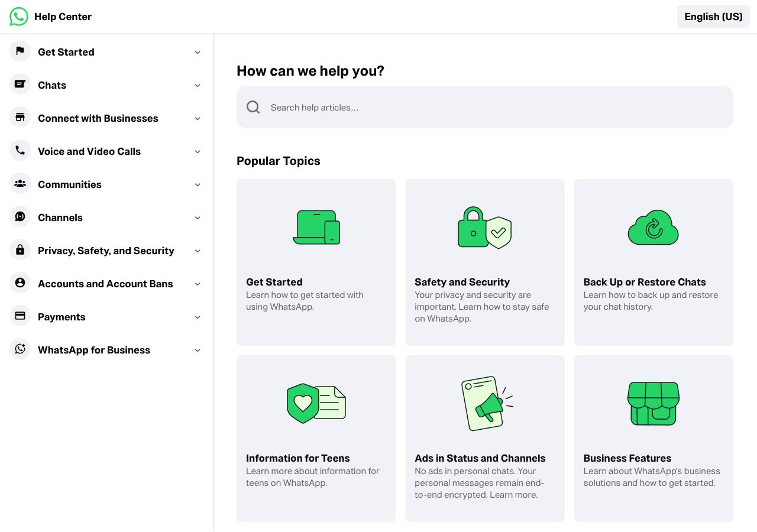This screenshot has height=532, width=757.
Task: Click the cloud restore illustration
Action: click(654, 228)
